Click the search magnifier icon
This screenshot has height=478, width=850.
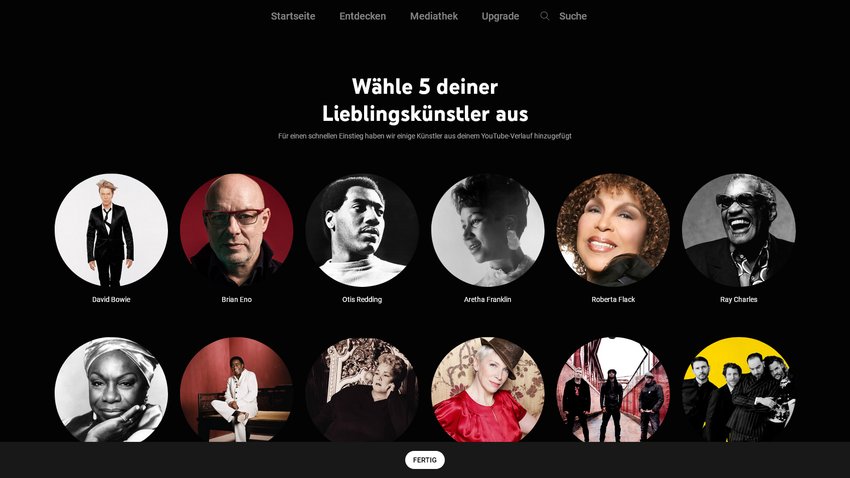tap(545, 16)
